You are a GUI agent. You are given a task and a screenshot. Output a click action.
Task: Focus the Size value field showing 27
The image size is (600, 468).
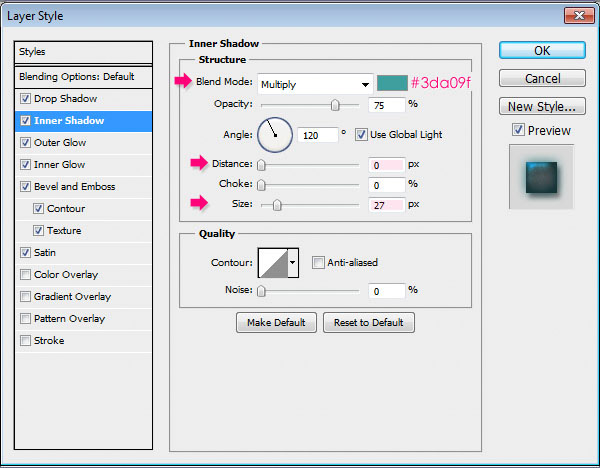[x=386, y=205]
